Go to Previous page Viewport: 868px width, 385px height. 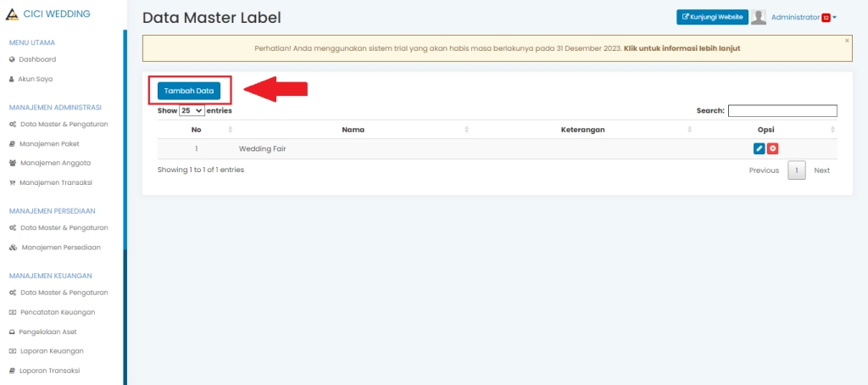tap(764, 170)
